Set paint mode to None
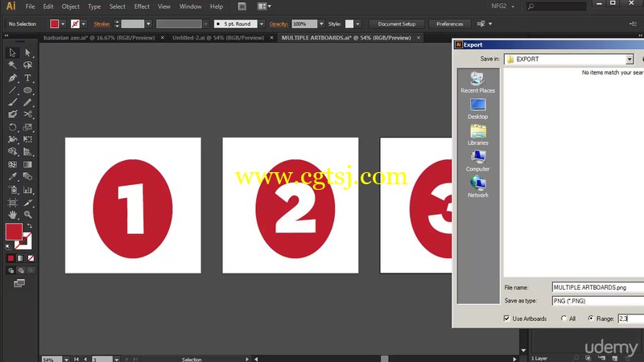Viewport: 644px width, 362px height. coord(31,258)
